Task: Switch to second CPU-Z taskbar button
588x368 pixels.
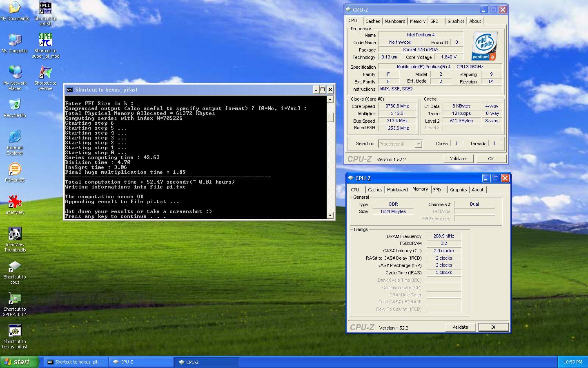Action: tap(207, 362)
